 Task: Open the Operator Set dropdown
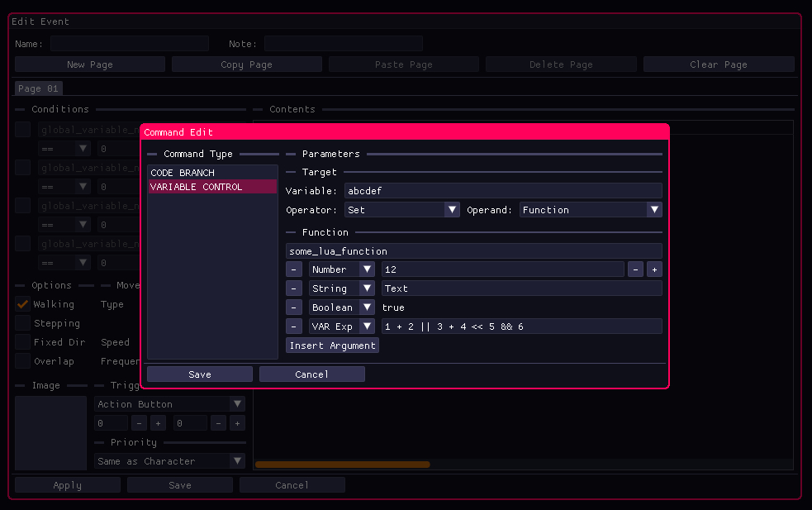click(401, 210)
